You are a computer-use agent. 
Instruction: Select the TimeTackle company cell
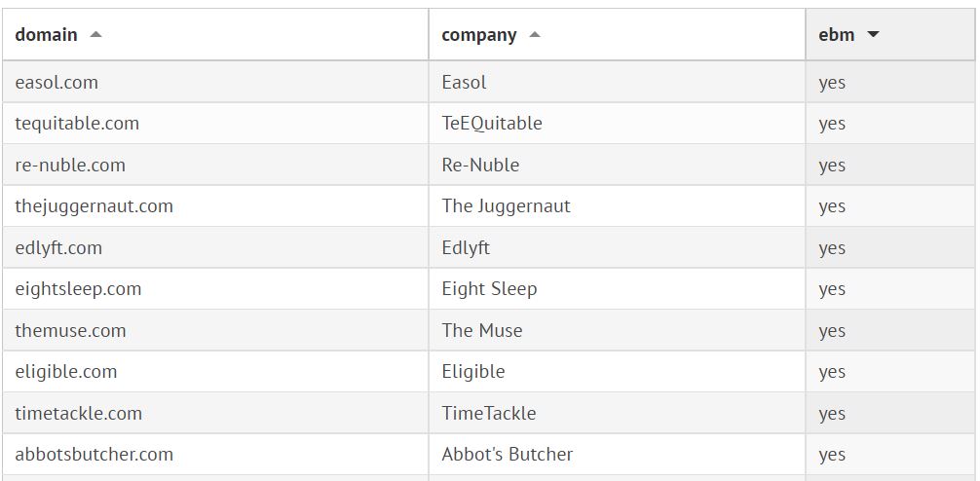(488, 414)
